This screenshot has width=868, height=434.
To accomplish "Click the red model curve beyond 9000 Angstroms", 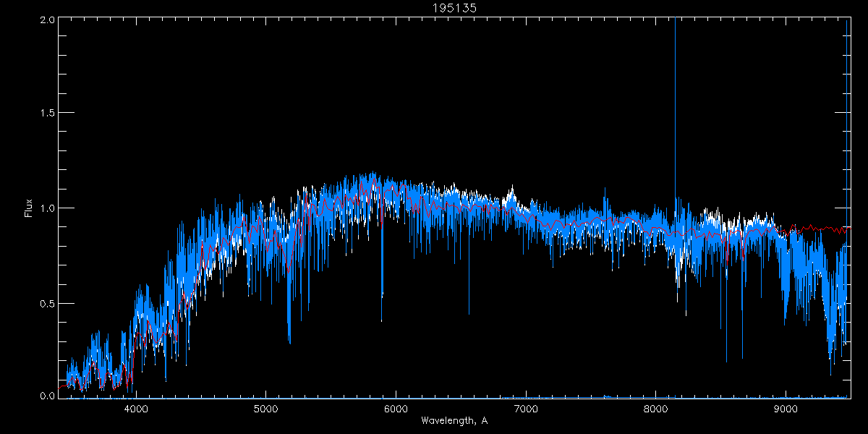I will (x=817, y=229).
